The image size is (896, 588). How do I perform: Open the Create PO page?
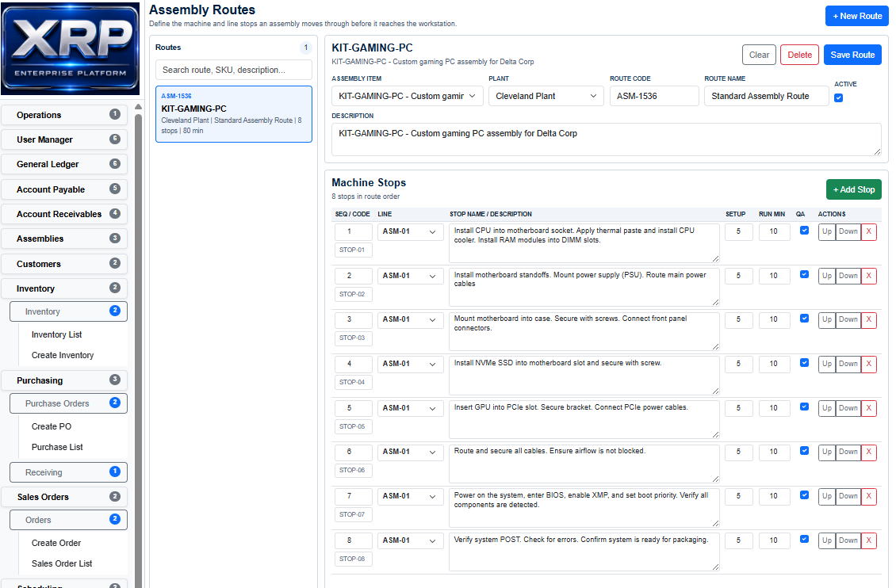52,426
